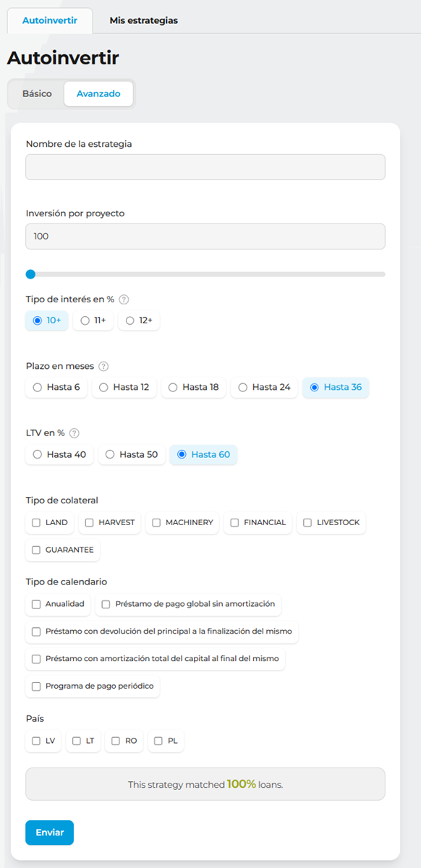Click the Autoinvertir page heading
This screenshot has width=421, height=868.
(63, 58)
